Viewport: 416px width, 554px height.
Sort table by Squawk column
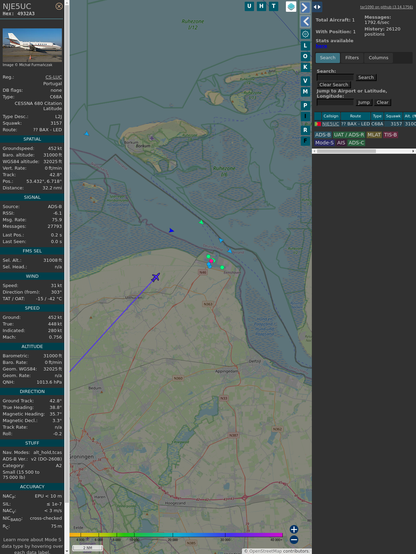393,116
